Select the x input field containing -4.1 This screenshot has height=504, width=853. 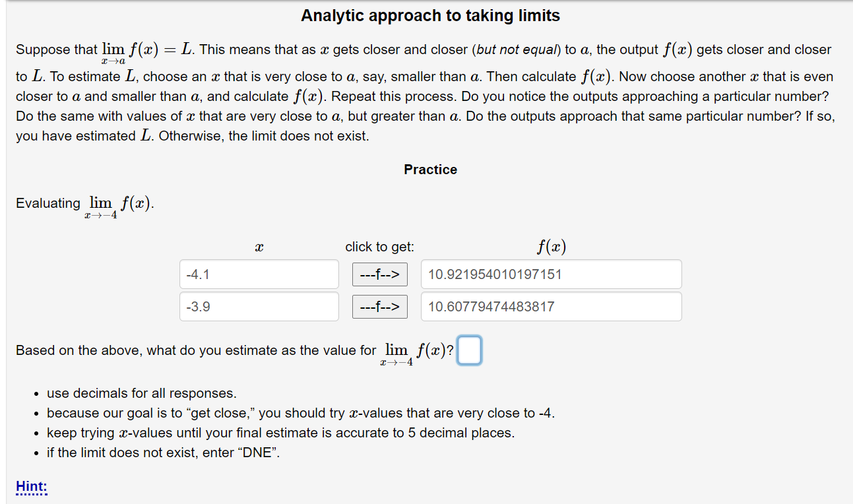[259, 274]
